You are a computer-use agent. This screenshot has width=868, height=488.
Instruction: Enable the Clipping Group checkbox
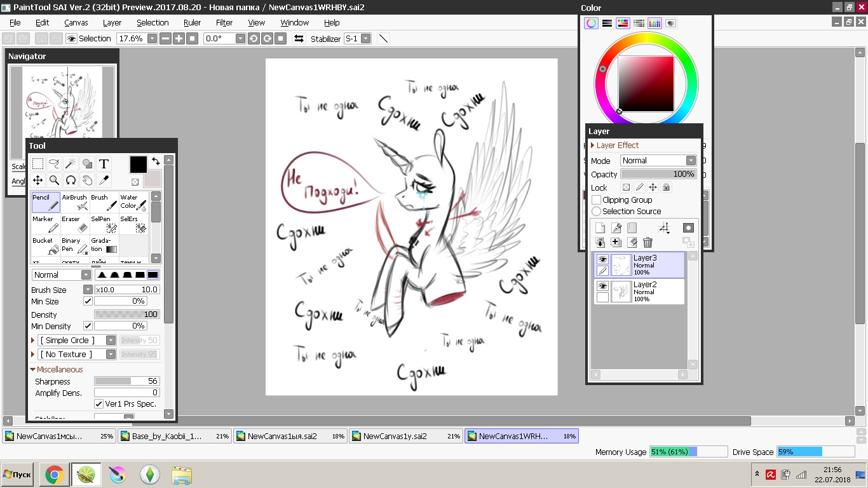coord(596,200)
